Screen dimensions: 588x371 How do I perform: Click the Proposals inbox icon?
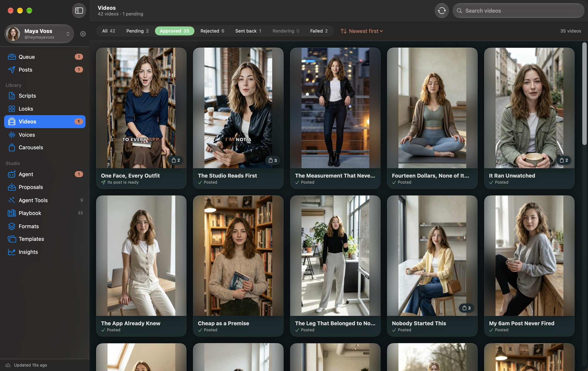pyautogui.click(x=12, y=187)
